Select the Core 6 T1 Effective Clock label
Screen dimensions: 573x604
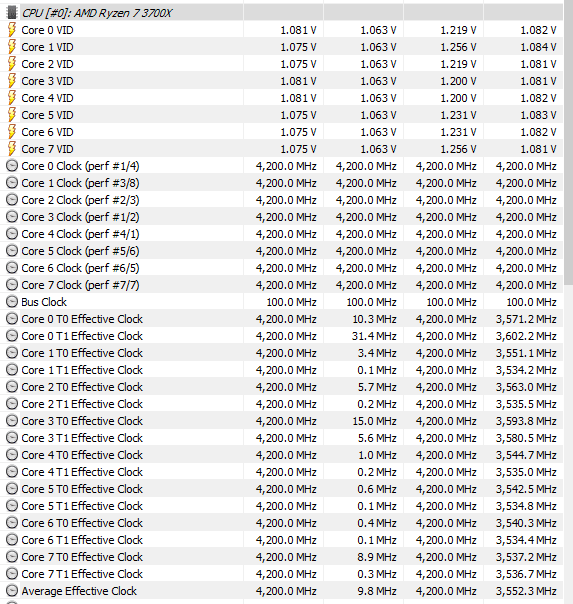pyautogui.click(x=82, y=540)
